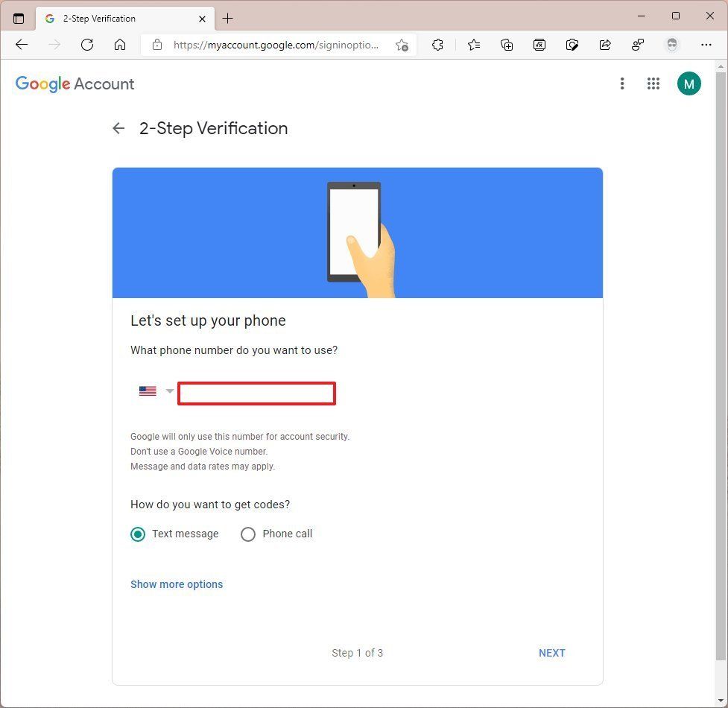Open the Collections panel
Screen dimensions: 728x708
[507, 45]
